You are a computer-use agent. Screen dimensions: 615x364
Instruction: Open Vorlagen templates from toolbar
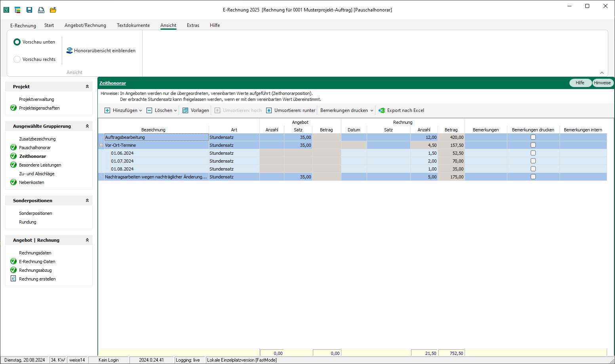click(x=196, y=110)
